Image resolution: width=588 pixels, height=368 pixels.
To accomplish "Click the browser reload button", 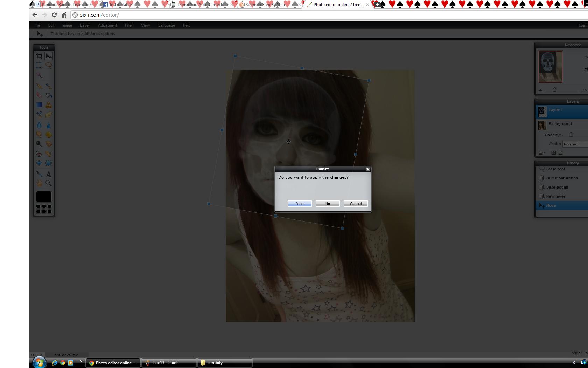I will (x=54, y=15).
